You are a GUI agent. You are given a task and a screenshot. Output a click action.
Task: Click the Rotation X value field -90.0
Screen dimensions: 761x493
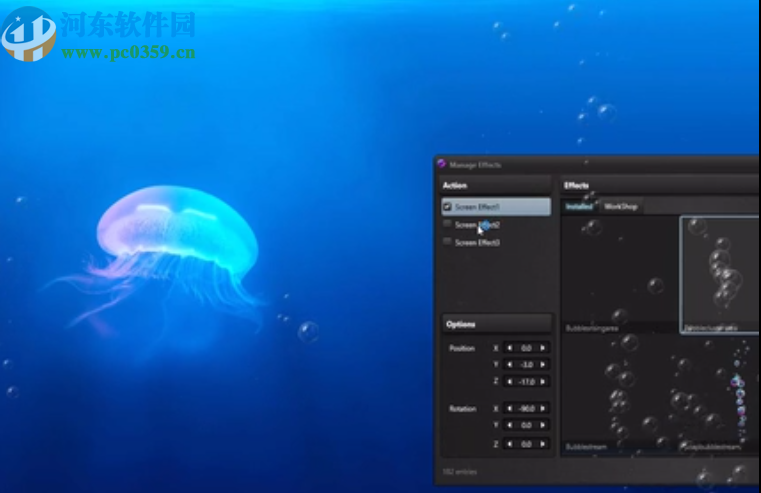coord(526,409)
